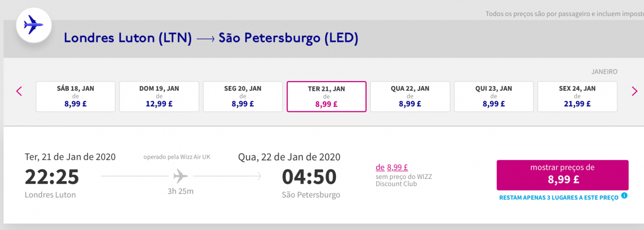This screenshot has width=644, height=230.
Task: Choose SEG 20, JAN date tab
Action: (x=243, y=97)
